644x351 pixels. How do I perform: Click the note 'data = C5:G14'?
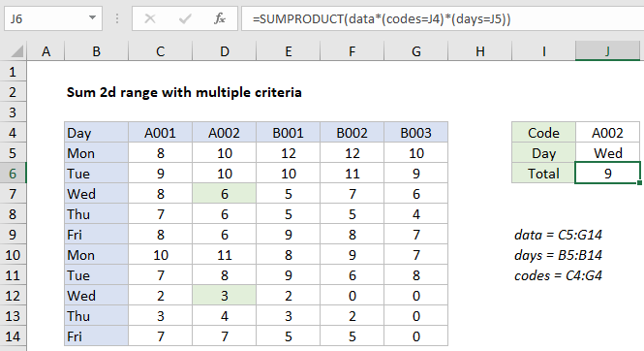558,235
